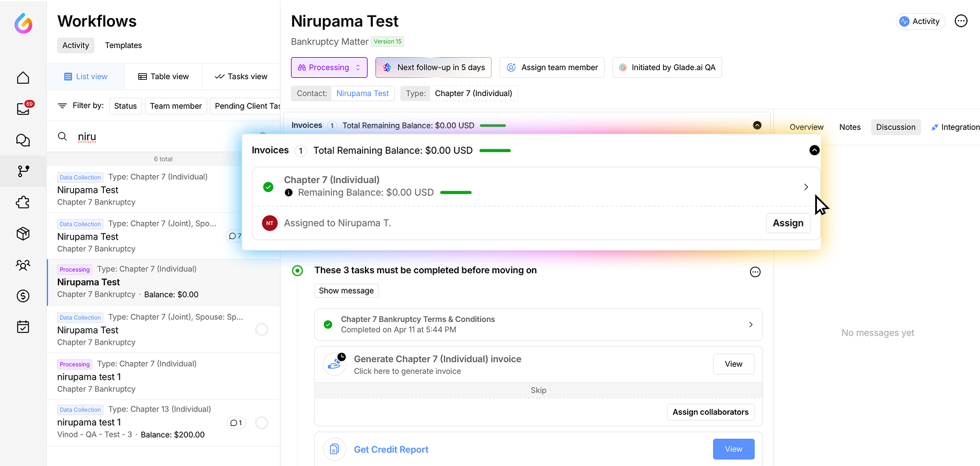Image resolution: width=980 pixels, height=466 pixels.
Task: Open the chat bubbles sidebar icon
Action: 23,140
